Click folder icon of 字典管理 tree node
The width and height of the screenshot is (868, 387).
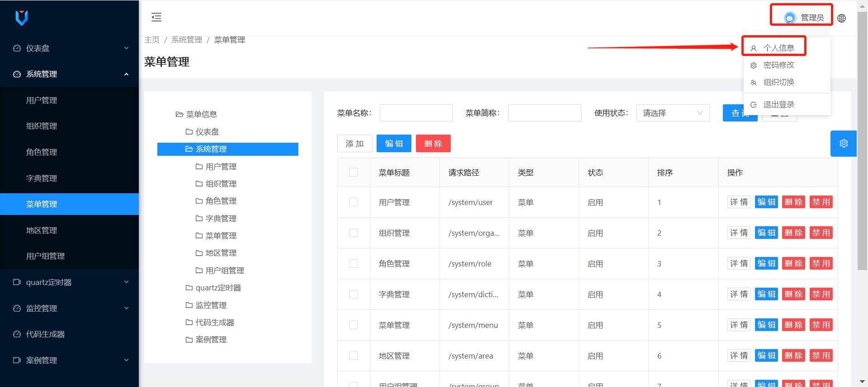[x=199, y=219]
